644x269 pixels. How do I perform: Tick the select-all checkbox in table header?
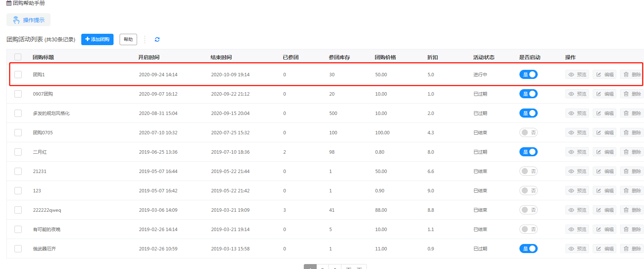click(18, 57)
